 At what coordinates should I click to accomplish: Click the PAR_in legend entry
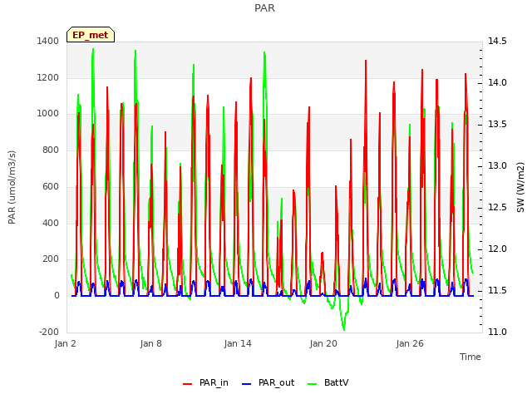click(x=205, y=382)
